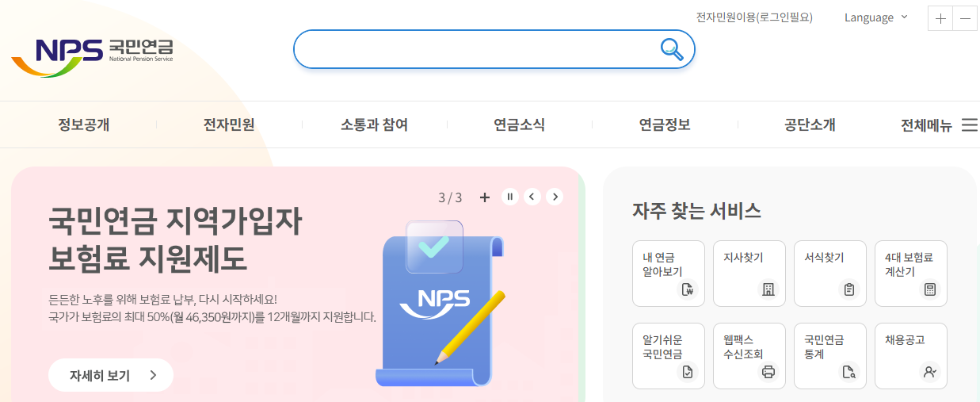
Task: Pause the banner slideshow
Action: [x=510, y=197]
